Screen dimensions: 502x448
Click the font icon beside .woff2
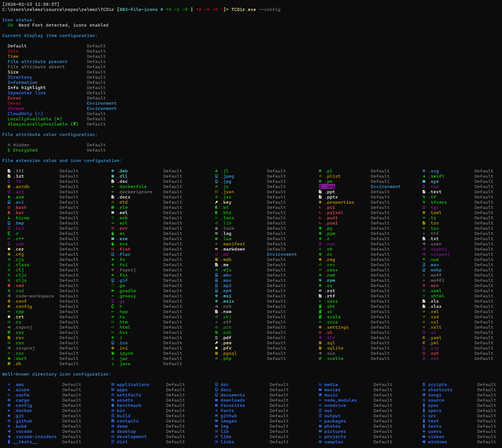(x=424, y=280)
